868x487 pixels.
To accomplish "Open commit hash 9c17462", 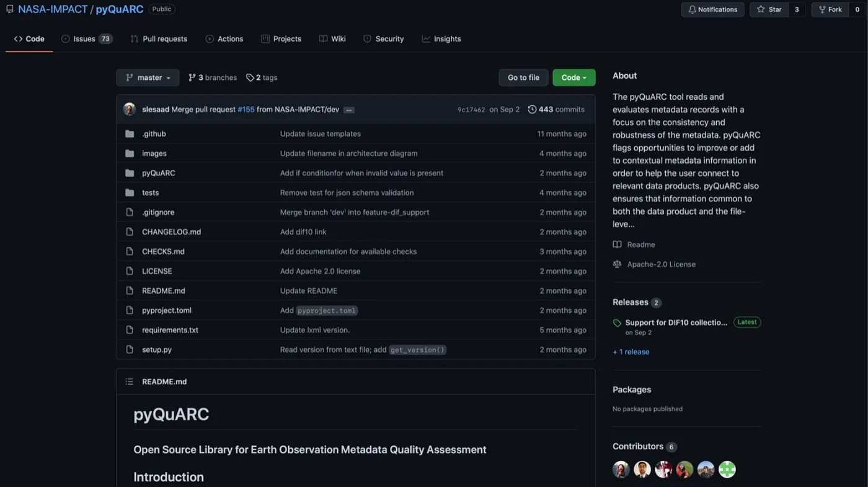I will pos(471,110).
